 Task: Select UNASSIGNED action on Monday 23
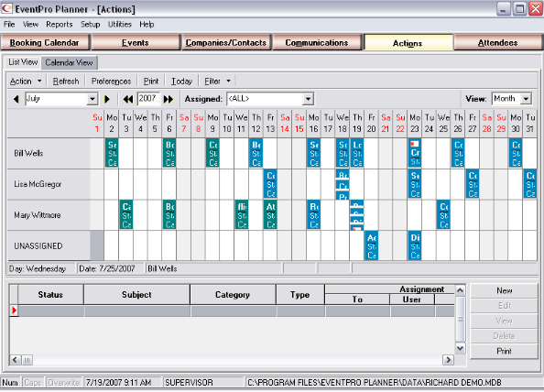[415, 245]
